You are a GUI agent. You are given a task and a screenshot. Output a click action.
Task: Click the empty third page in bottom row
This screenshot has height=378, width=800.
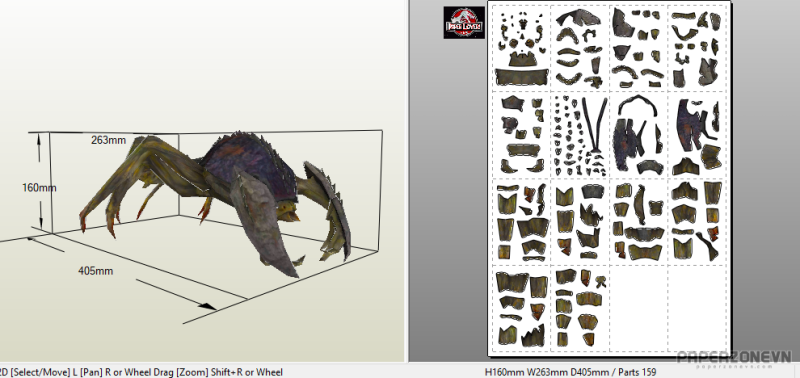(638, 308)
